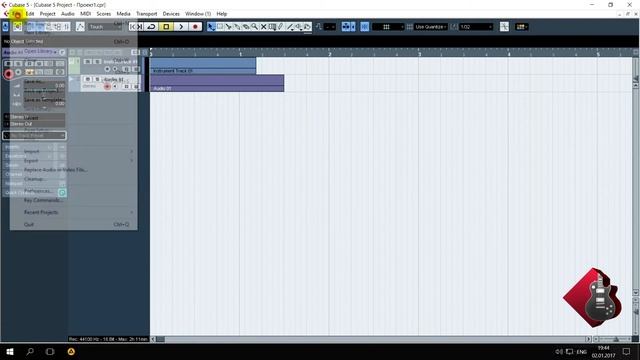The height and width of the screenshot is (360, 640).
Task: Expand Recent Projects submenu
Action: pyautogui.click(x=73, y=212)
